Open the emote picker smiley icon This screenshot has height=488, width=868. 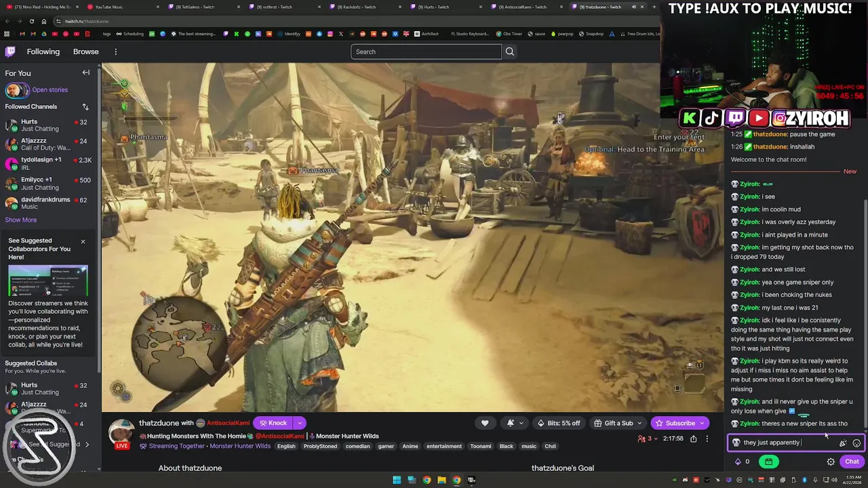pos(856,443)
